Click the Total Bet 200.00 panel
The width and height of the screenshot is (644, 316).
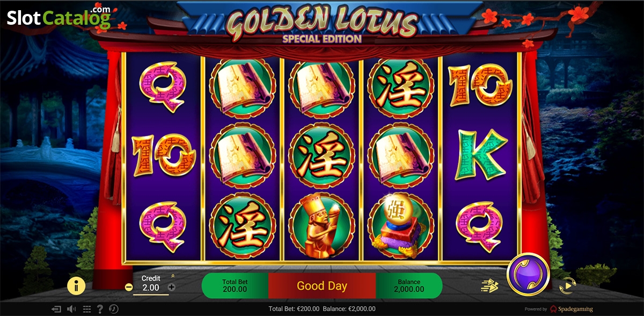click(236, 285)
